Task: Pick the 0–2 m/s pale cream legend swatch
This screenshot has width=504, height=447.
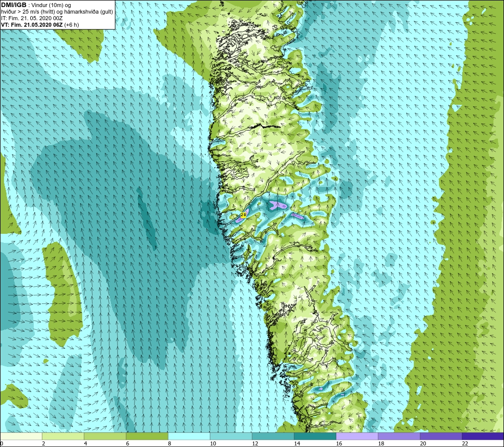Action: [21, 436]
